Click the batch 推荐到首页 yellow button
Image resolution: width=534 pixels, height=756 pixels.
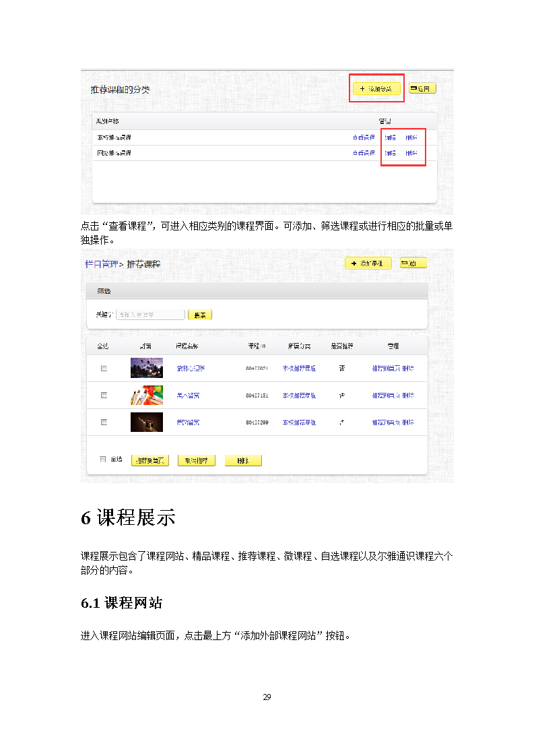point(150,460)
